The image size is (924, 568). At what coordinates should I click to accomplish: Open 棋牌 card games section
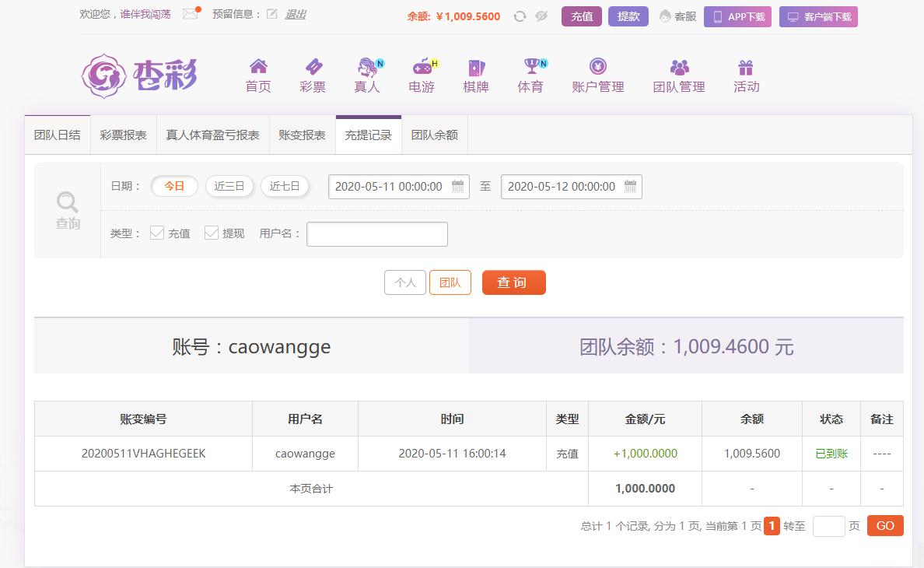click(476, 75)
